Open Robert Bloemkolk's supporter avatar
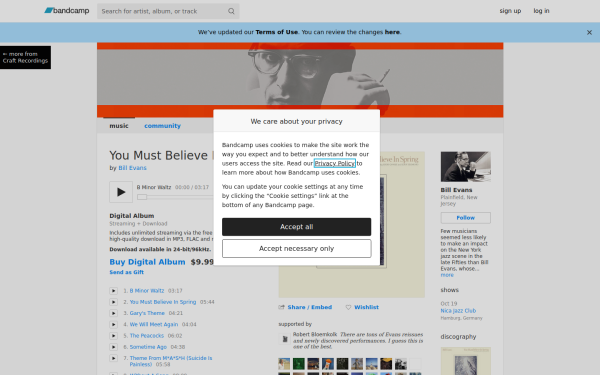600x375 pixels. (284, 339)
